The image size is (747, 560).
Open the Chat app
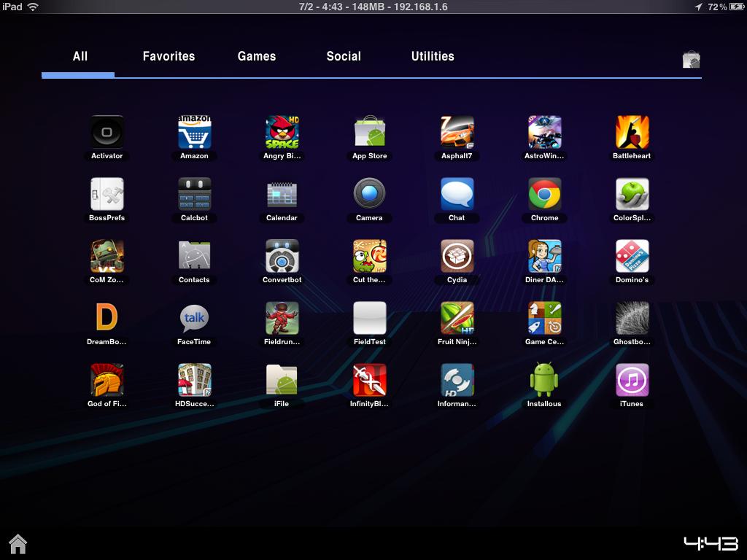pyautogui.click(x=457, y=194)
